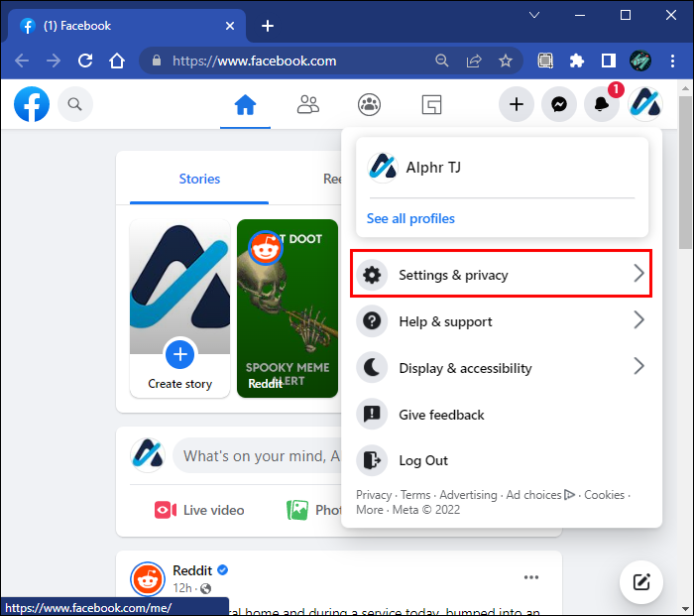Click the Privacy footer link
This screenshot has width=694, height=616.
(x=374, y=495)
